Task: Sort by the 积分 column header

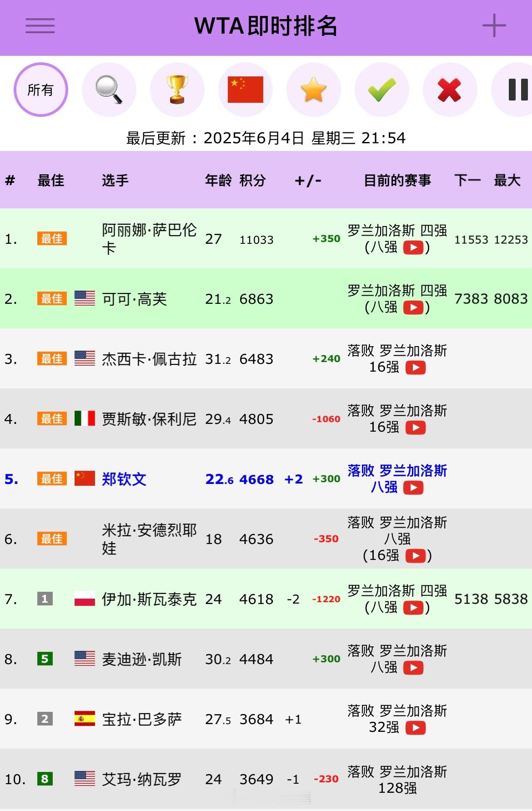Action: pyautogui.click(x=252, y=181)
